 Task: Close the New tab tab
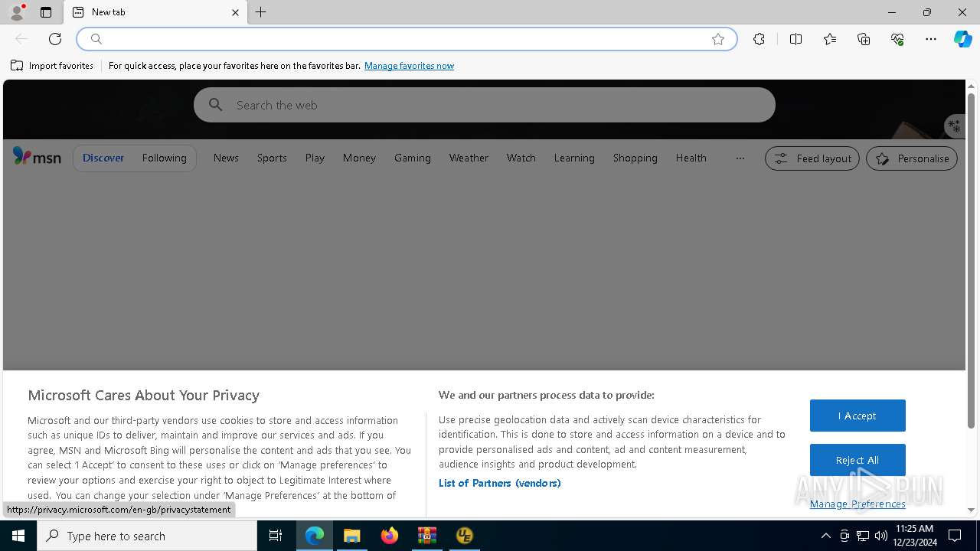click(x=235, y=12)
